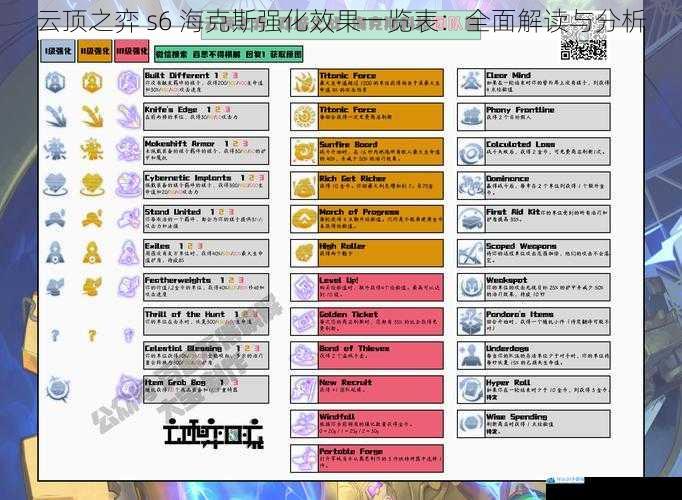Click the gold question mark icon
This screenshot has height=500, width=682.
pyautogui.click(x=92, y=335)
